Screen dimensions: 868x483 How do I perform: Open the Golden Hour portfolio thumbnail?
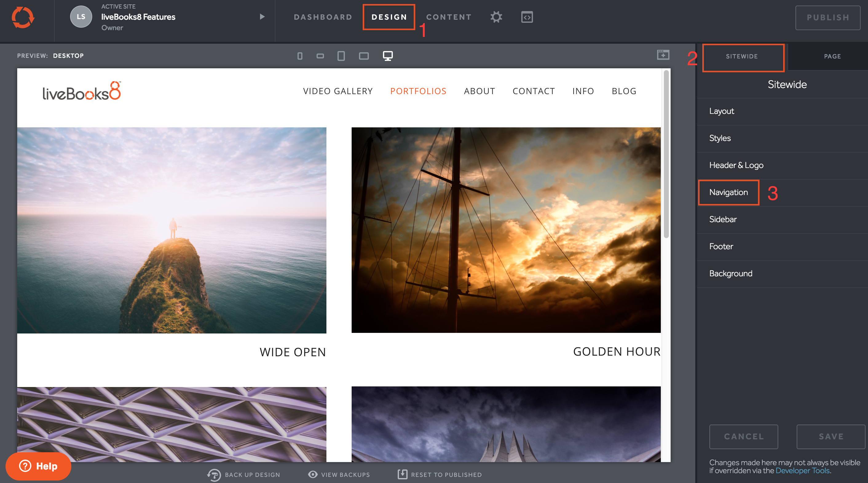tap(506, 230)
